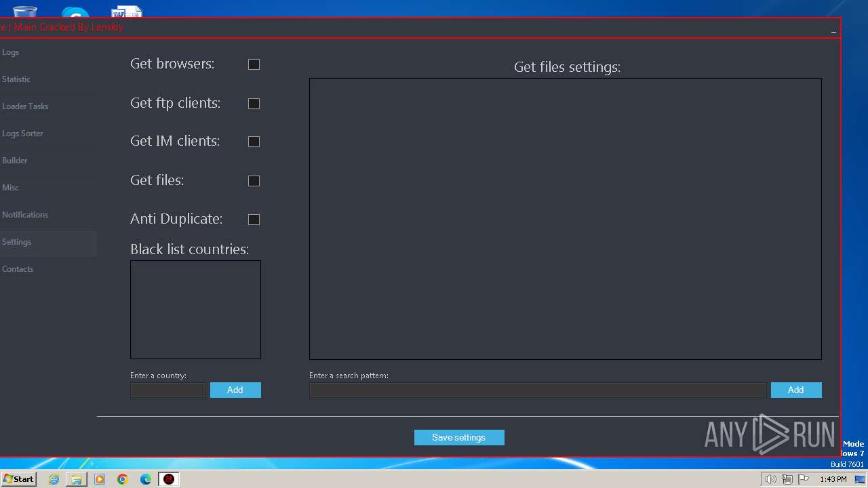Toggle the Get ftp clients checkbox

(254, 104)
